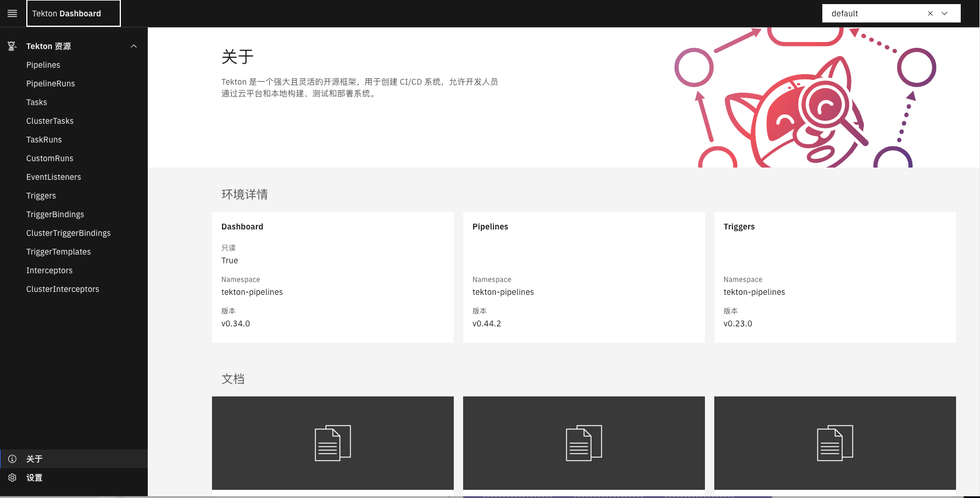980x498 pixels.
Task: Open namespace dropdown chevron
Action: coord(944,13)
